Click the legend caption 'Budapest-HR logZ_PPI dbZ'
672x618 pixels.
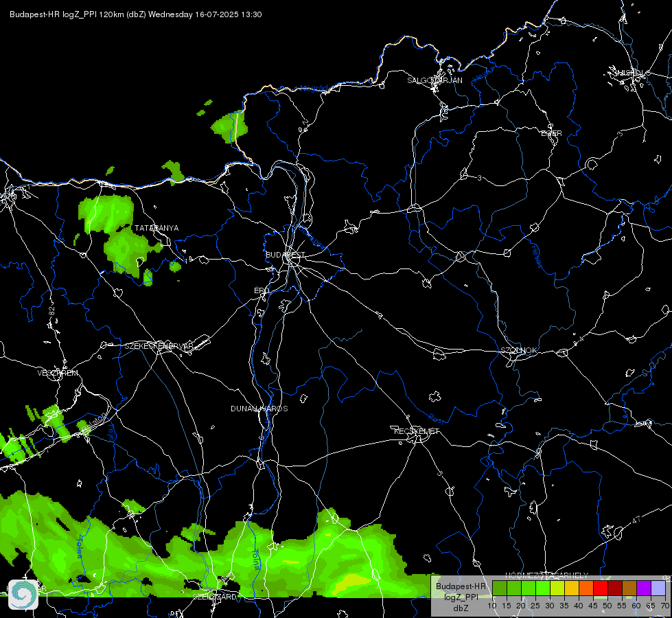[x=461, y=597]
